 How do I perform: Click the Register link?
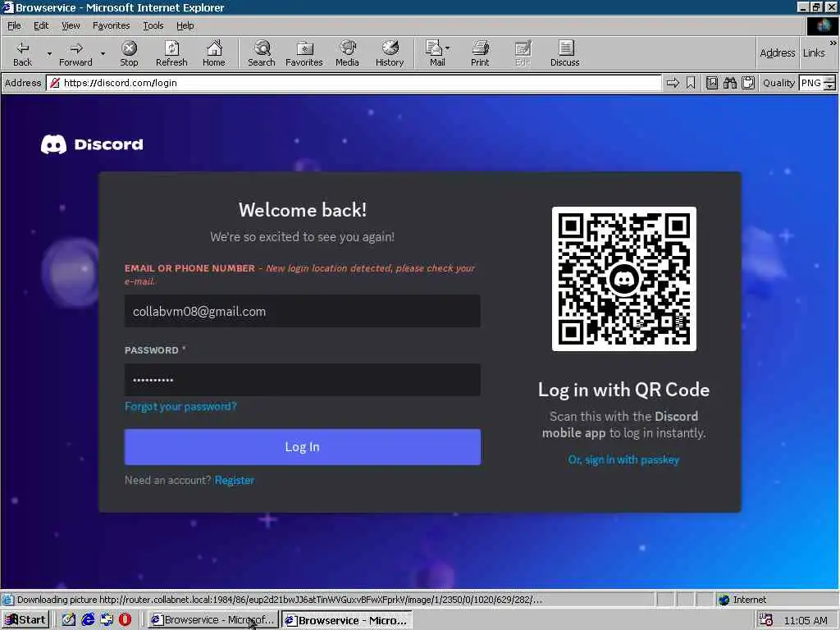pos(235,481)
